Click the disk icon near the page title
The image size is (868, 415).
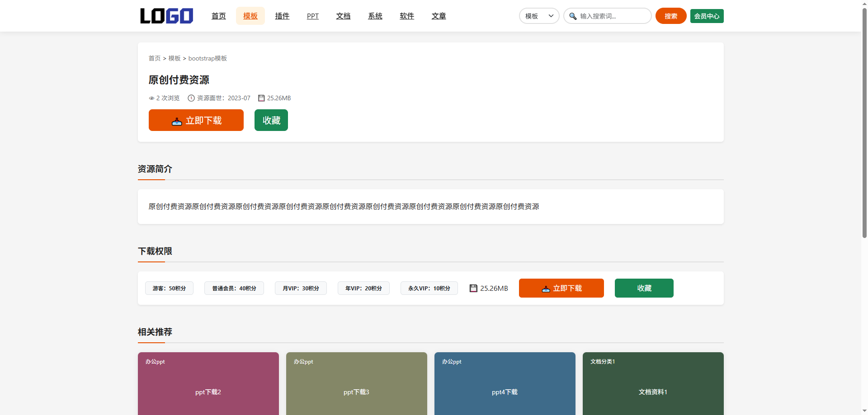[x=261, y=98]
